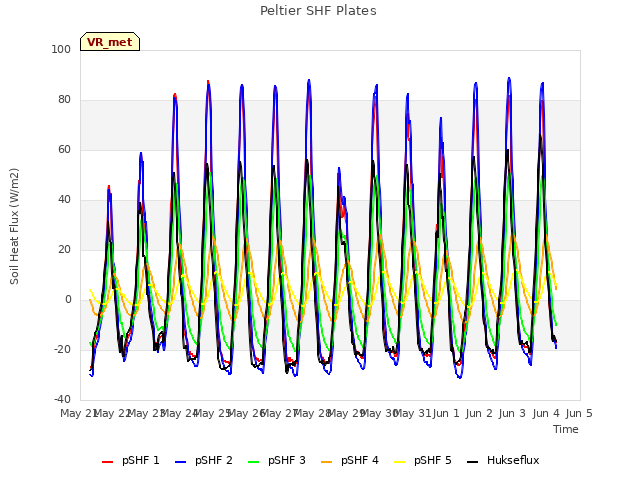Select the pSHF 3 legend label
Screen dimensions: 640x480
tap(287, 460)
